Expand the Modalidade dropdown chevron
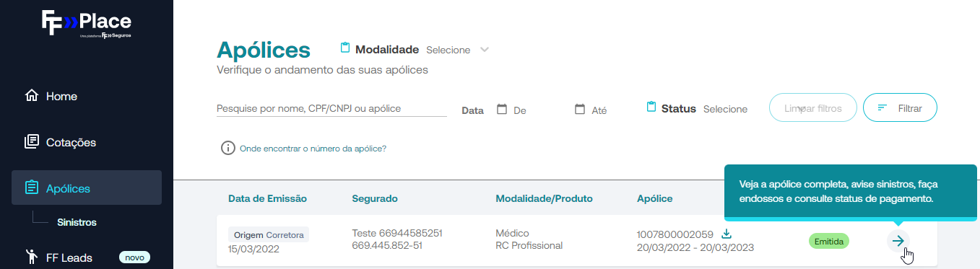 [x=485, y=50]
